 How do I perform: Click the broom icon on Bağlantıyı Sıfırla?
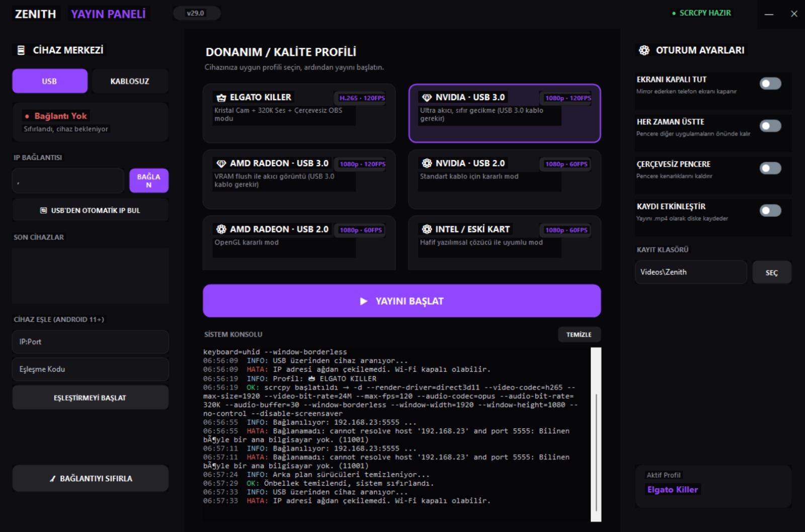pos(53,479)
